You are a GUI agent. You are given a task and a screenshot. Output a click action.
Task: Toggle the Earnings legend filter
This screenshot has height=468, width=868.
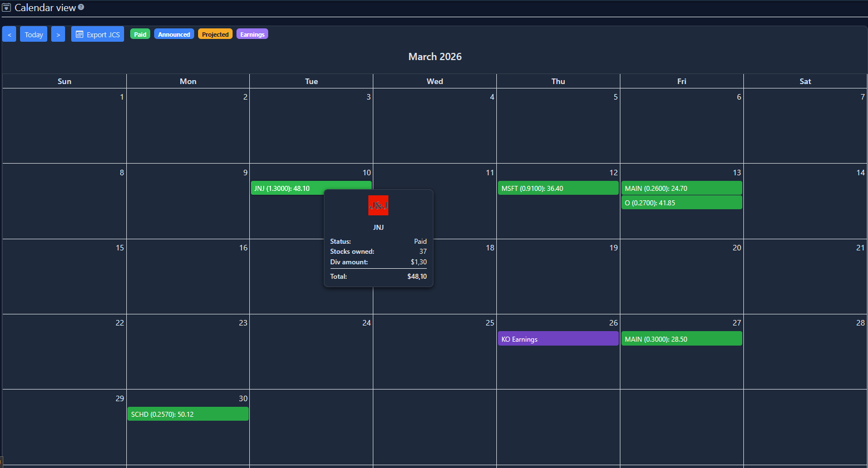[253, 34]
